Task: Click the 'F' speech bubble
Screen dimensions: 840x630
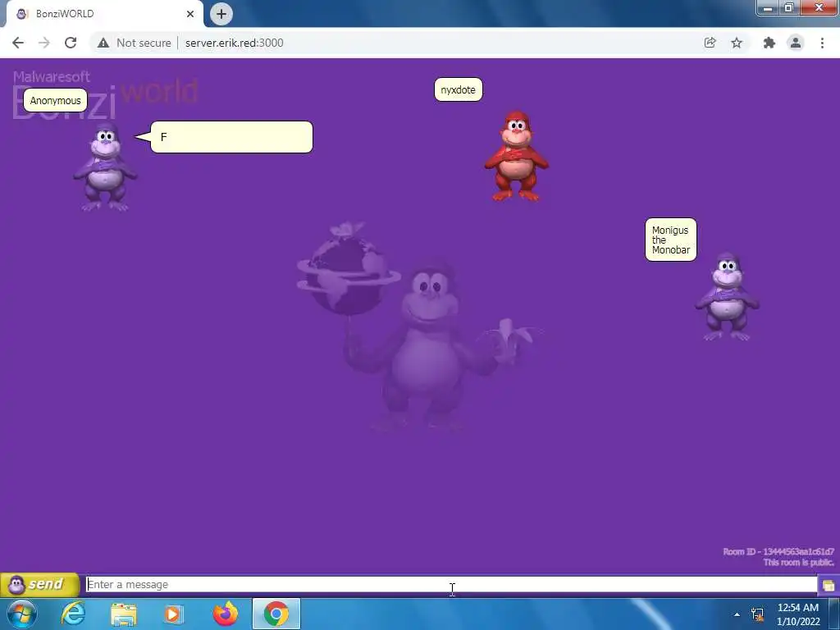Action: pyautogui.click(x=231, y=137)
